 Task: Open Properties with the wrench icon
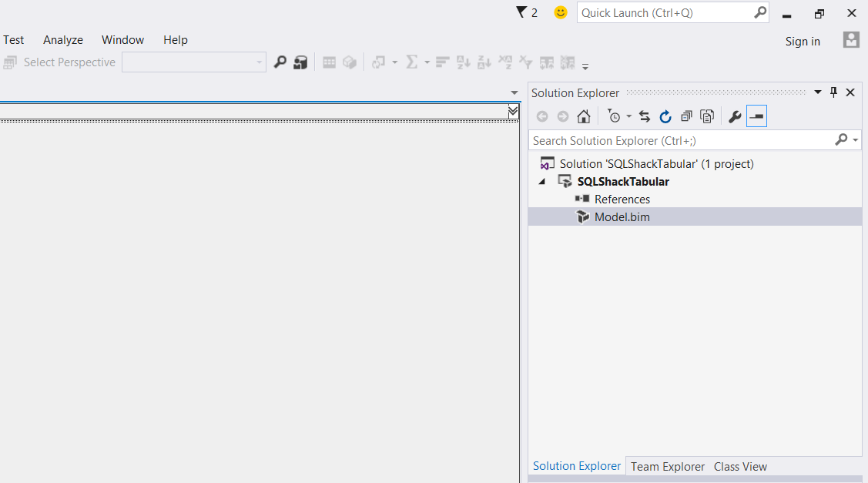tap(735, 116)
